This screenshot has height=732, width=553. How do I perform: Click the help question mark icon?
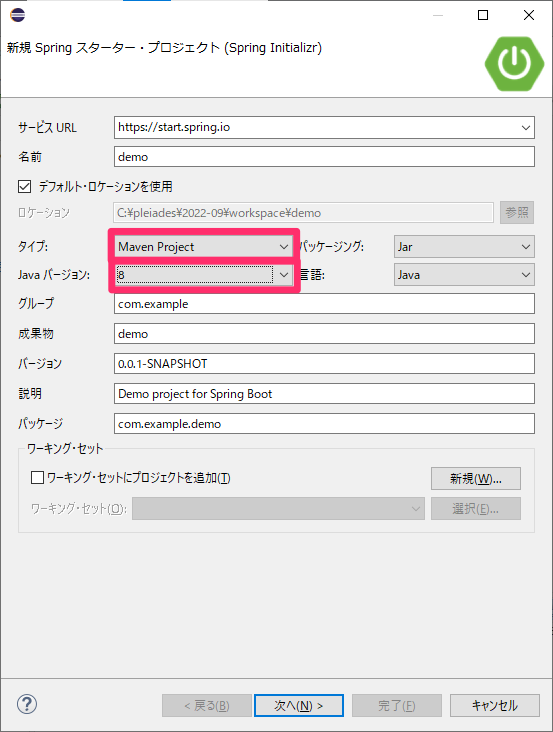click(27, 704)
